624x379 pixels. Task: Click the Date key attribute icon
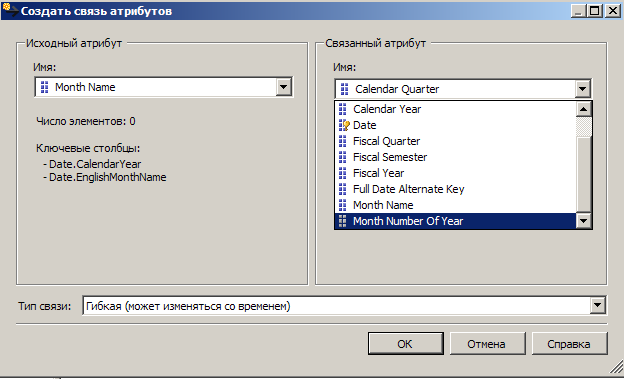pyautogui.click(x=344, y=125)
